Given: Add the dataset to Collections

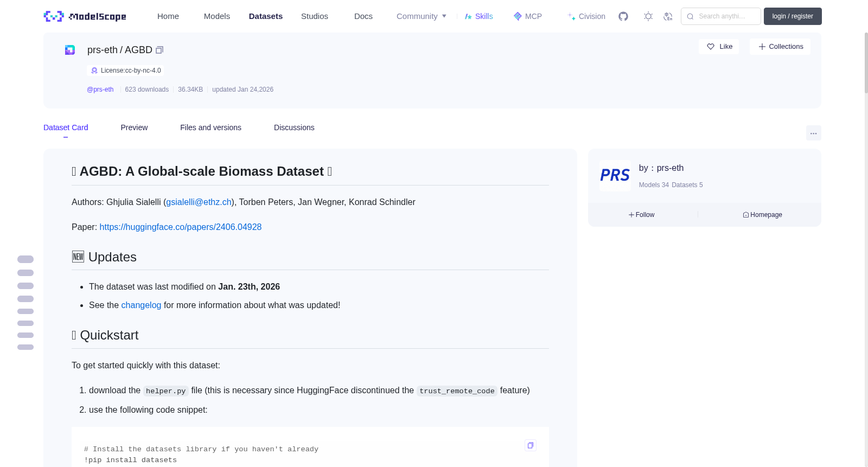Looking at the screenshot, I should 780,47.
